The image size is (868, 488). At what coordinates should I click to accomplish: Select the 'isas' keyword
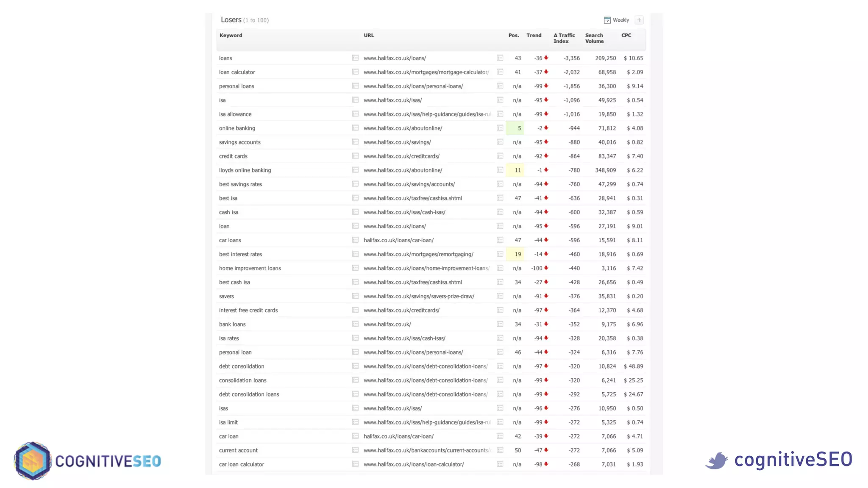(x=223, y=408)
